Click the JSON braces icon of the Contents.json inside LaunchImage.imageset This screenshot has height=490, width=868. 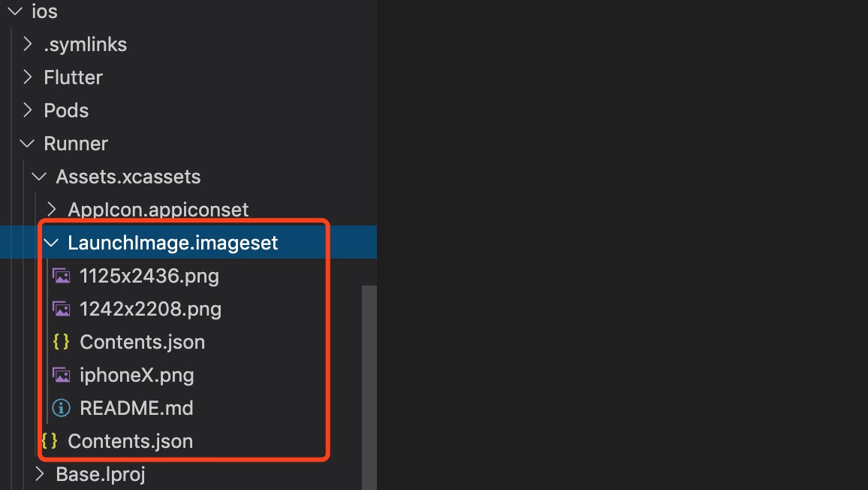62,342
